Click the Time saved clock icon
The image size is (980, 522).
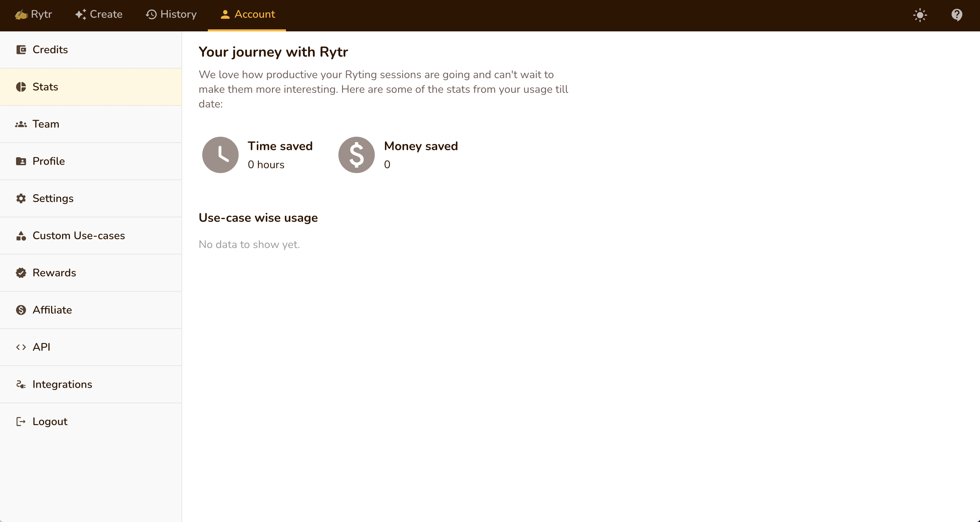coord(220,155)
